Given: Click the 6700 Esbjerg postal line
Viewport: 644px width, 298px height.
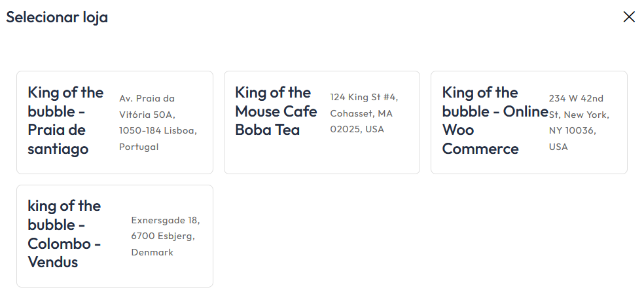Looking at the screenshot, I should tap(163, 236).
